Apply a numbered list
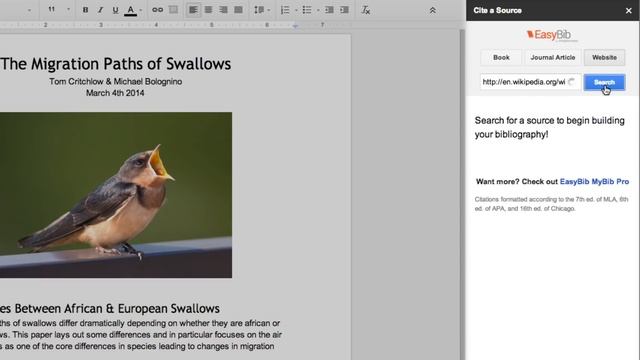640x360 pixels. [285, 10]
